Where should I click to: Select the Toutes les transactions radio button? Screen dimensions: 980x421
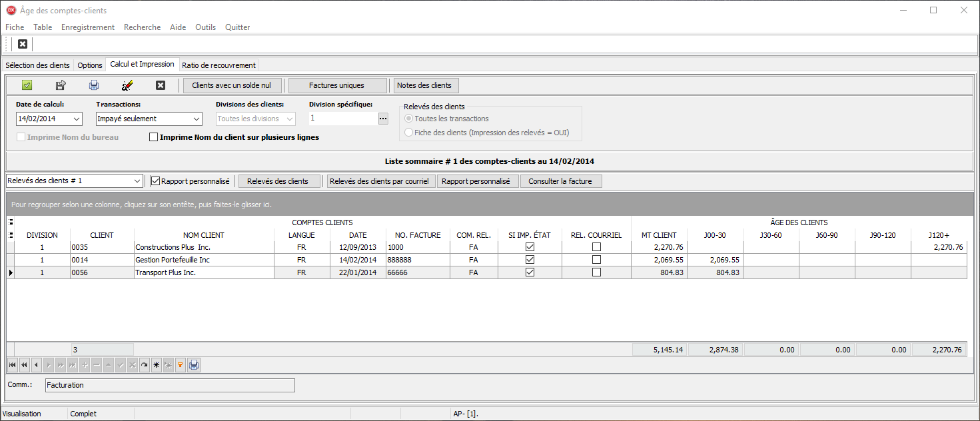[409, 119]
